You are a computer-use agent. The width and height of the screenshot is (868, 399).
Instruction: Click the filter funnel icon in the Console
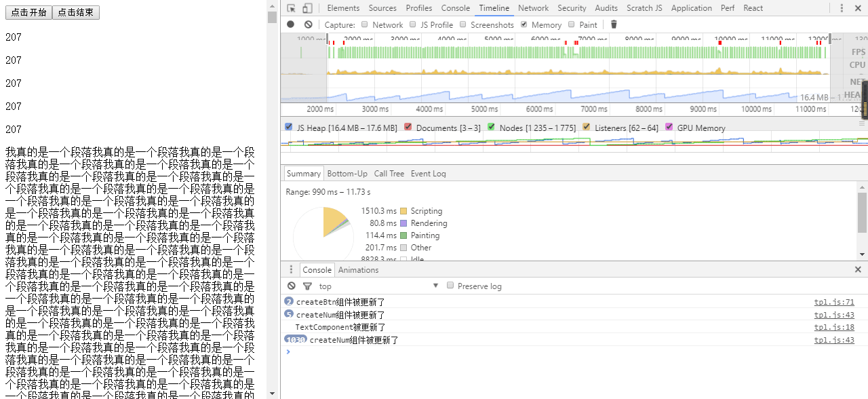[307, 285]
